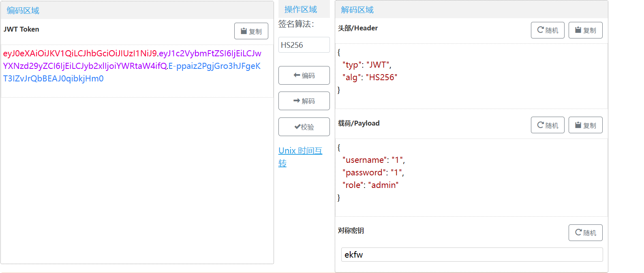Copy the Header JSON

click(x=585, y=30)
